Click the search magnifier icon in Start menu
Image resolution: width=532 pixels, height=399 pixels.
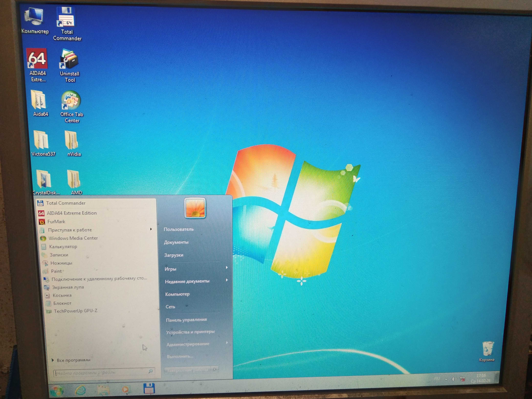[151, 371]
